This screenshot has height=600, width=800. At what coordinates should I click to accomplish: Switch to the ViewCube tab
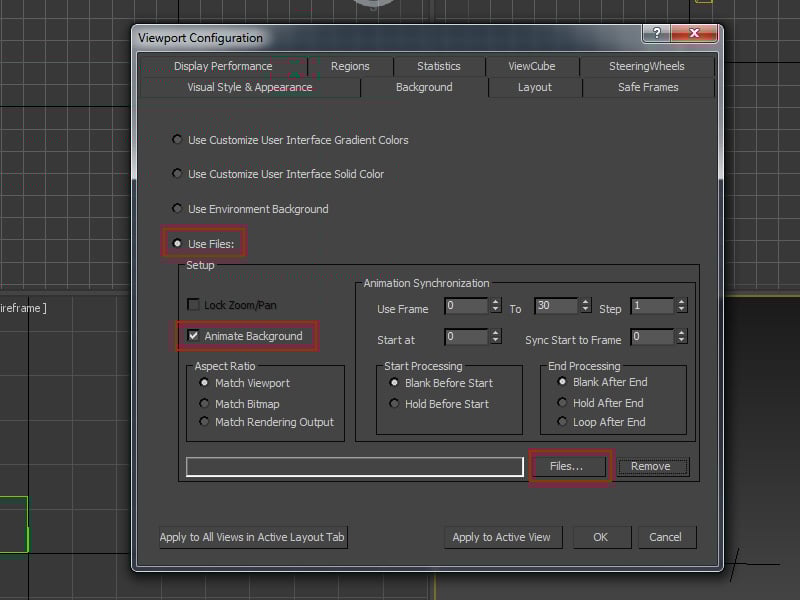(532, 66)
